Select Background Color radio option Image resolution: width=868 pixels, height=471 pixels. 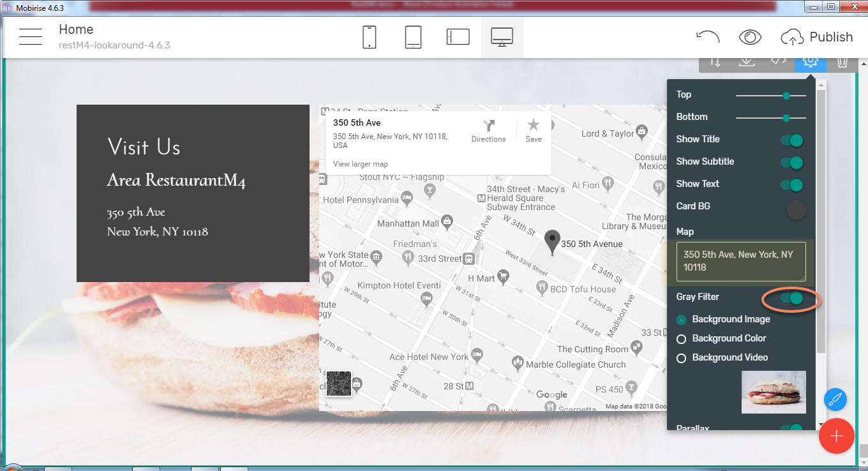pyautogui.click(x=681, y=339)
